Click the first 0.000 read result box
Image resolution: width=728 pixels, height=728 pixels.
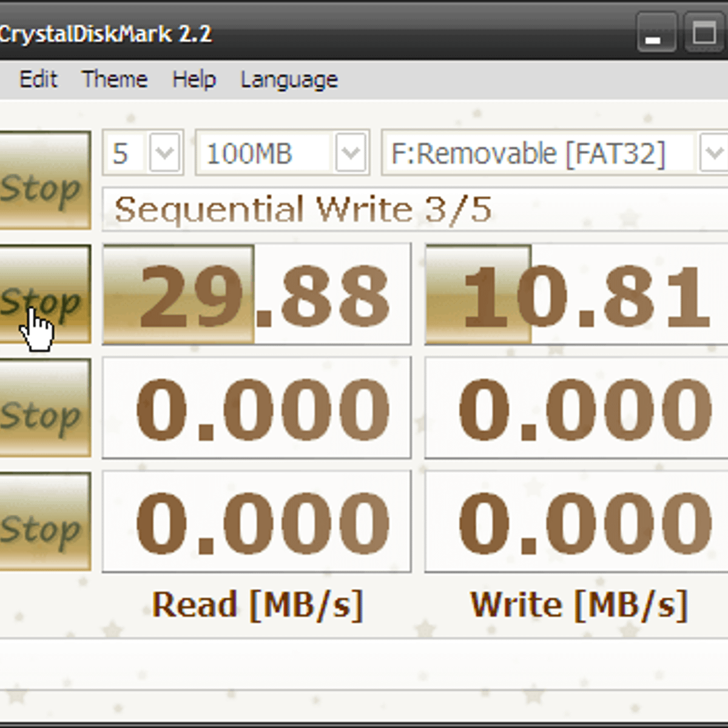[x=257, y=408]
